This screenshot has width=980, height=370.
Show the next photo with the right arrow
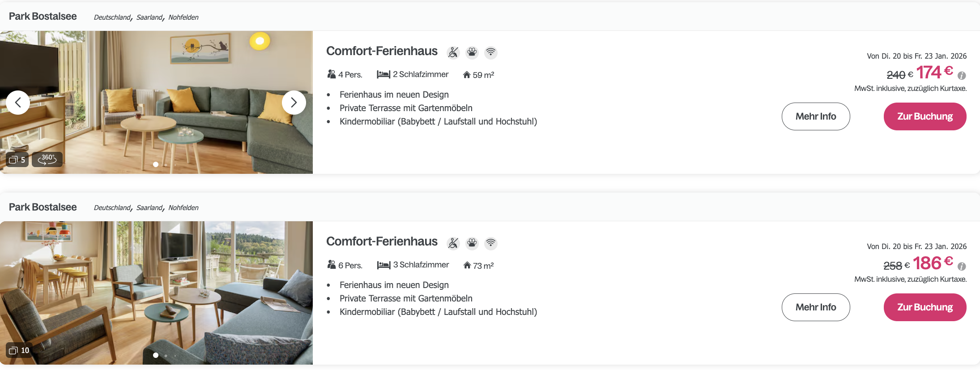294,103
